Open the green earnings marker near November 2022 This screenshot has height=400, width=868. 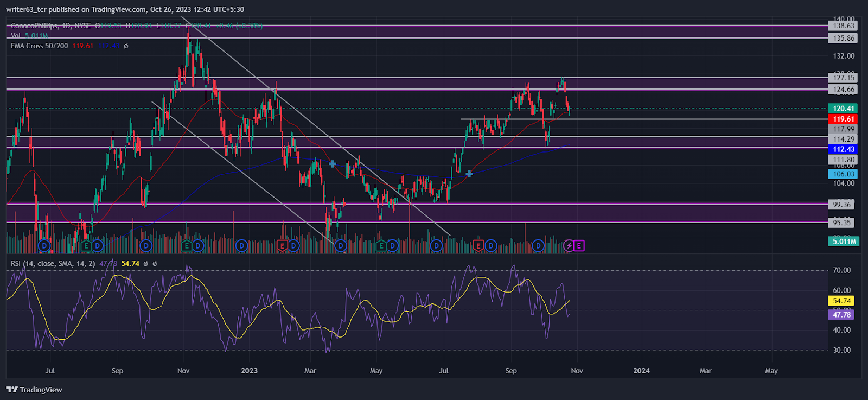[x=187, y=246]
